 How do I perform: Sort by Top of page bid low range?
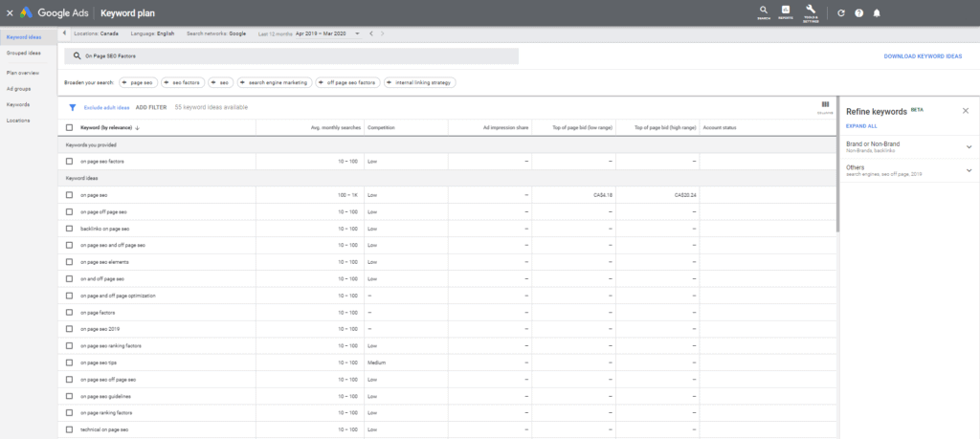point(583,128)
